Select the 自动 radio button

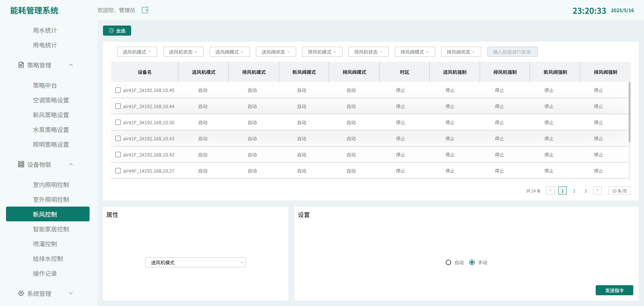448,262
